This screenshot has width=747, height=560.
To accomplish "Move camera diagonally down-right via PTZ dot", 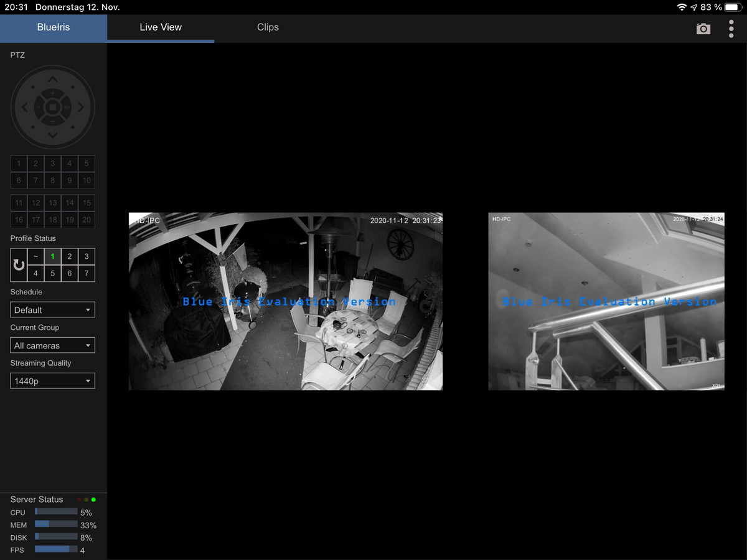I will click(73, 128).
